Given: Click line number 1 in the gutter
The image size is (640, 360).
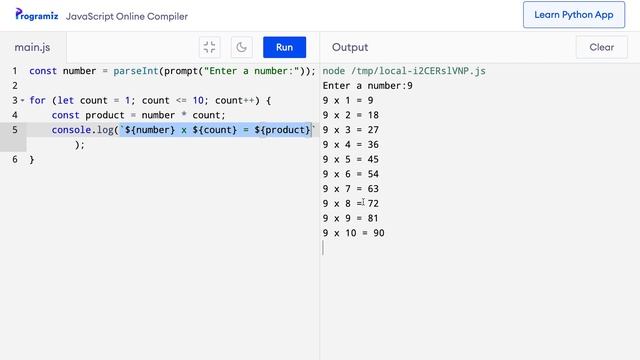Looking at the screenshot, I should pos(15,71).
